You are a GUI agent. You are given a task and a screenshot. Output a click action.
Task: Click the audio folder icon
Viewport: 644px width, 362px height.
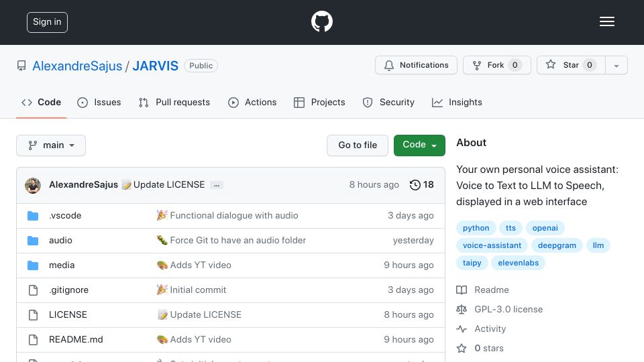tap(33, 241)
